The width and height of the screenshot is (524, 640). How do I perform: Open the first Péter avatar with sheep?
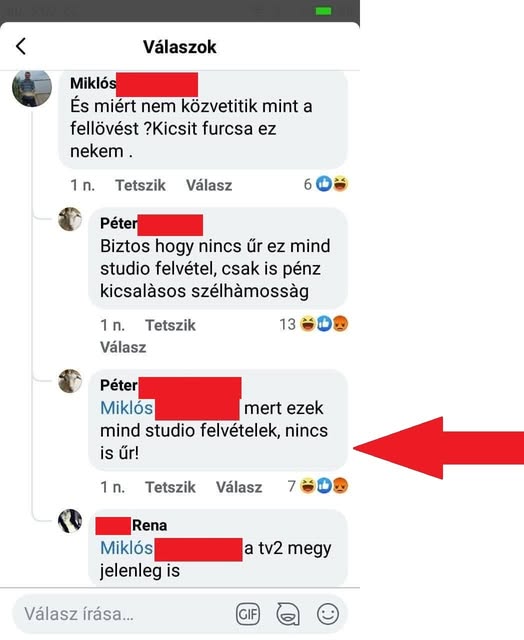(x=70, y=219)
